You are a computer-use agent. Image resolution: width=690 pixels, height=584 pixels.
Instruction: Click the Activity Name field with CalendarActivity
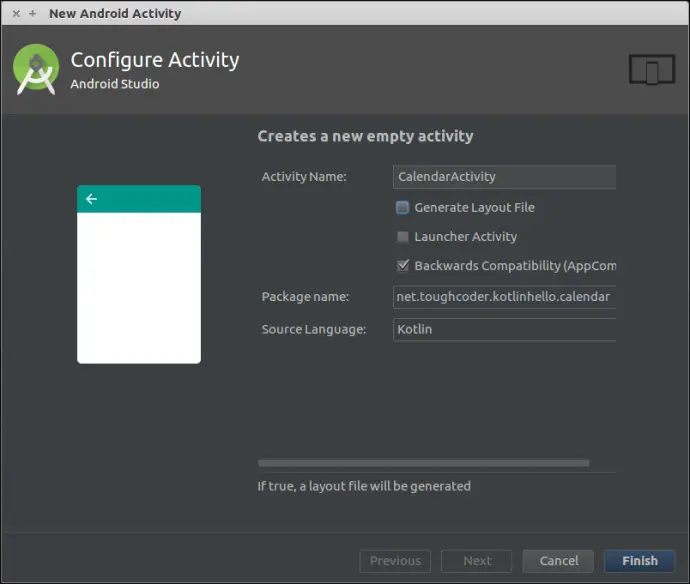click(504, 177)
